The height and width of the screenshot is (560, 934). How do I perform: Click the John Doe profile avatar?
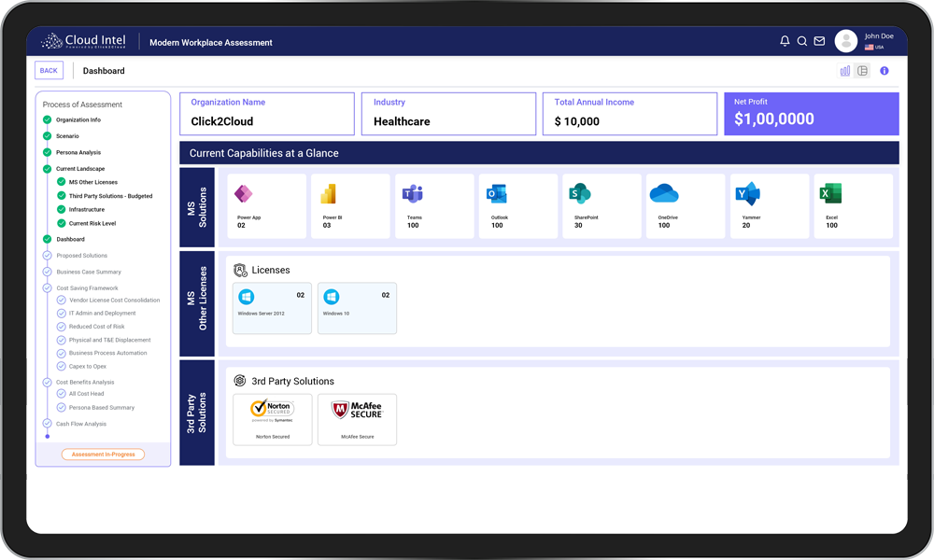pyautogui.click(x=845, y=41)
